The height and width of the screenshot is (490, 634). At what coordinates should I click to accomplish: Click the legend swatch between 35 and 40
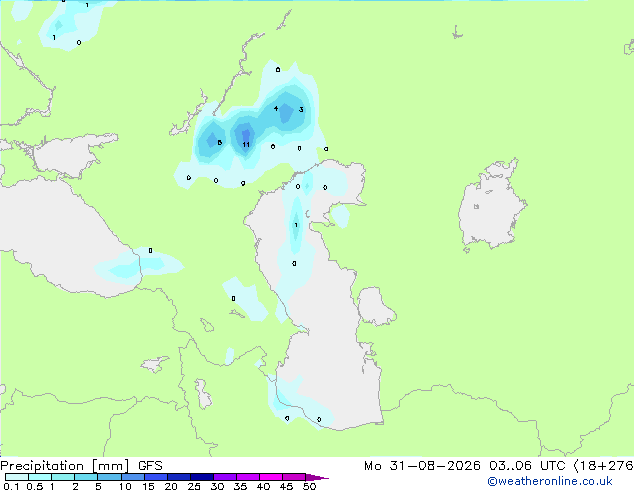coord(248,477)
